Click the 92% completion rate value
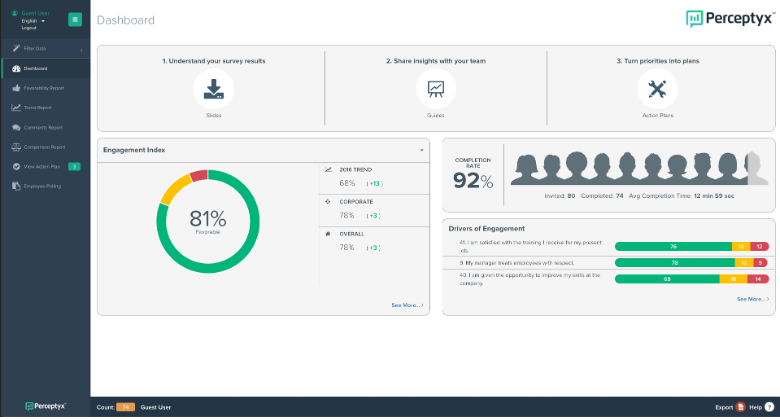The image size is (780, 420). point(473,181)
